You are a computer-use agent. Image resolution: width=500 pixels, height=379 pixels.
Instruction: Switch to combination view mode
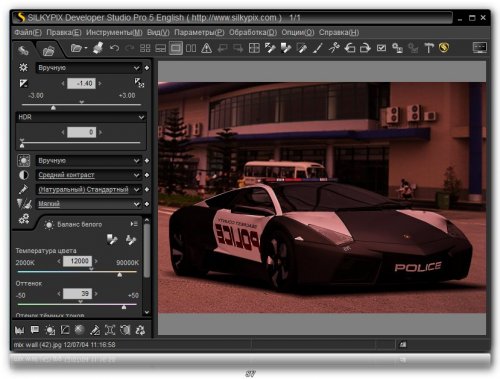(x=160, y=48)
